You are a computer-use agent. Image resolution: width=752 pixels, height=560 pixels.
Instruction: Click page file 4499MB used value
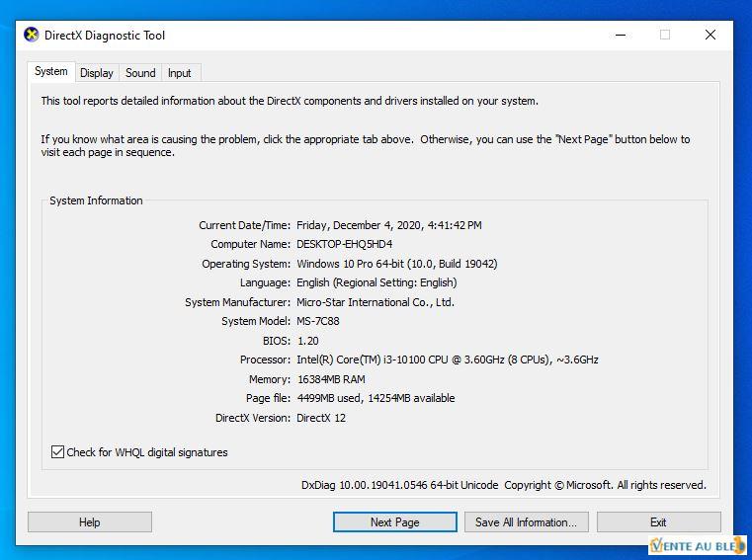point(376,398)
